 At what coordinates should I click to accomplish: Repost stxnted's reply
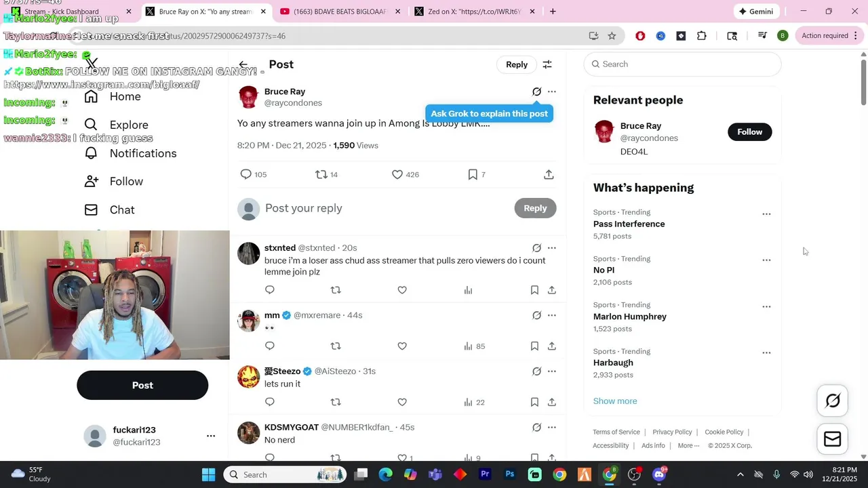[x=336, y=290]
